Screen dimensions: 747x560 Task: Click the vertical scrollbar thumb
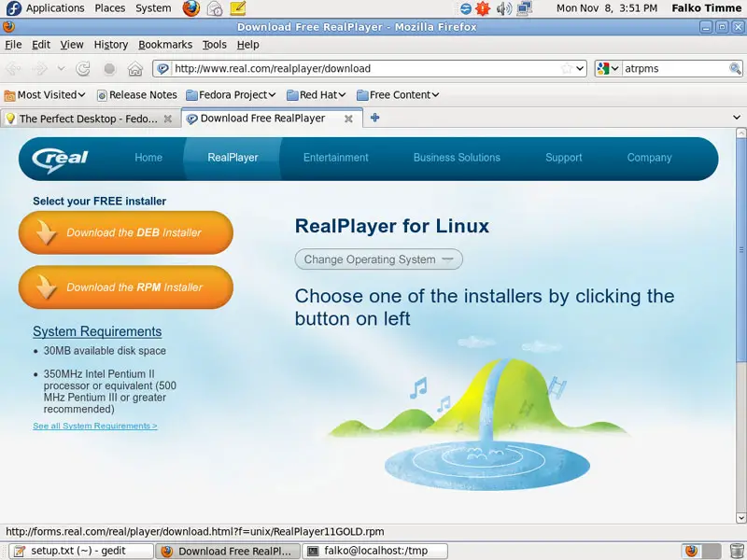(741, 249)
